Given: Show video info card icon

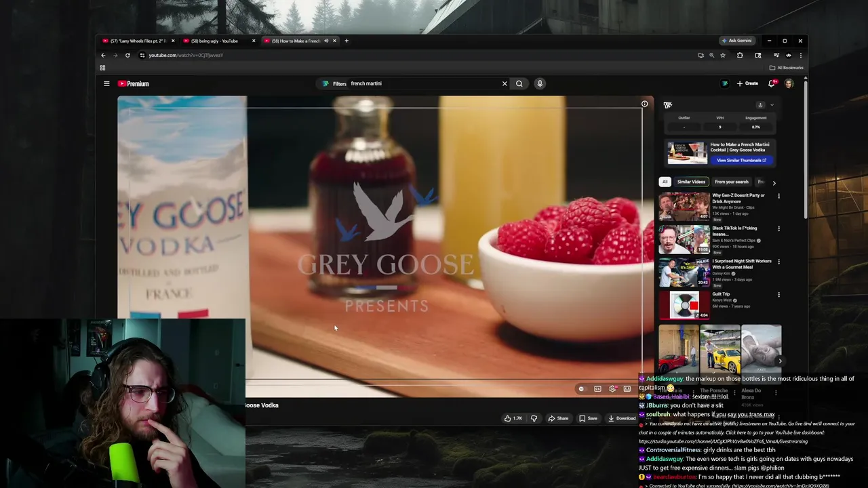Looking at the screenshot, I should coord(645,104).
